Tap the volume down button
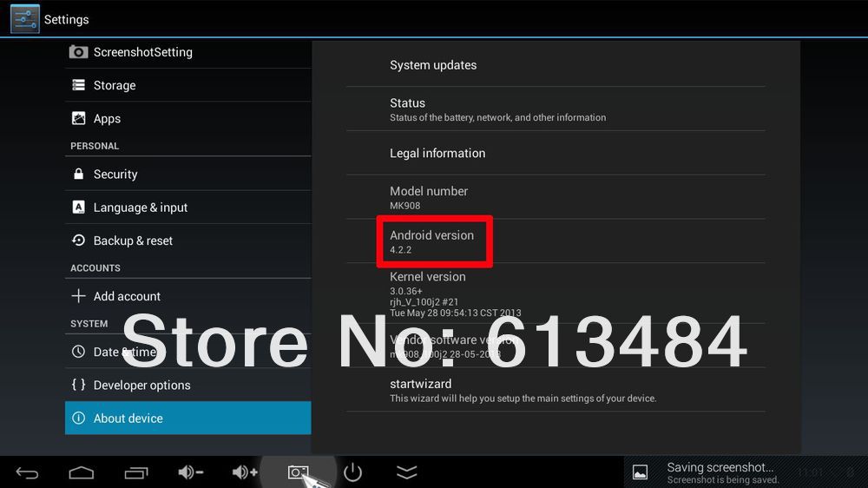 [190, 472]
